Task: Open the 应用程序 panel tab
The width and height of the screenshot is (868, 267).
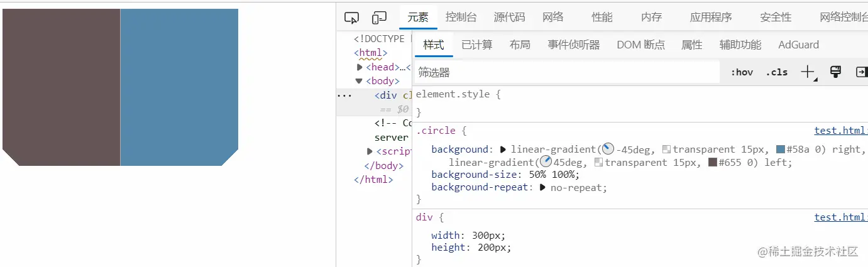Action: tap(711, 18)
